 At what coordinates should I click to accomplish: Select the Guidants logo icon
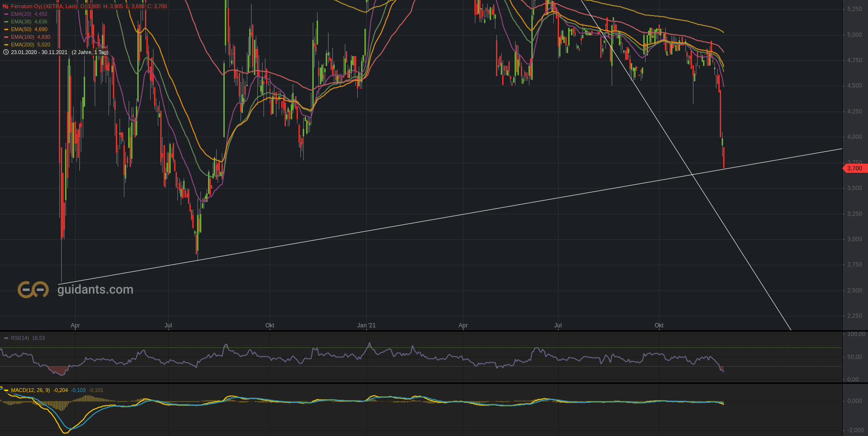(x=33, y=289)
